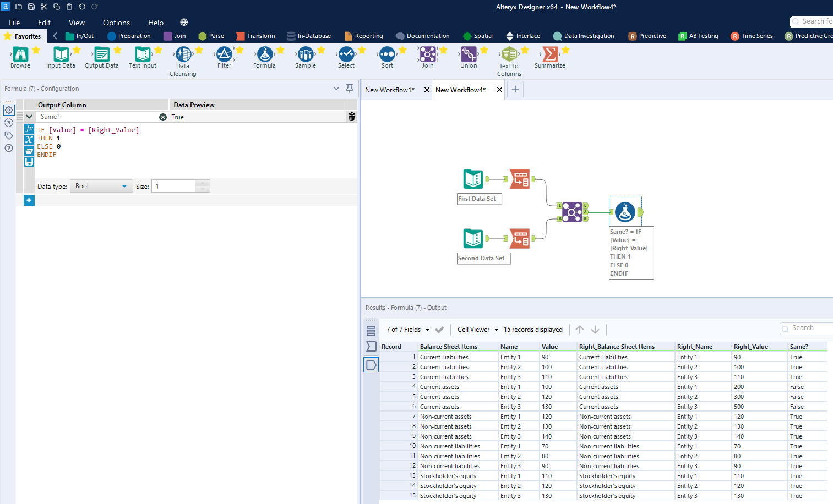Click the Data Cleansing tool icon
Viewport: 833px width, 504px height.
[x=183, y=54]
